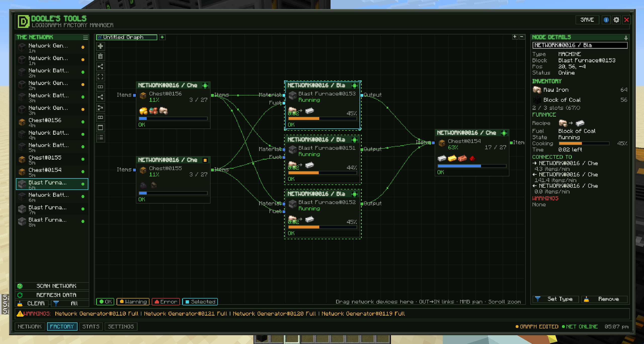Switch to the STATS tab
The width and height of the screenshot is (644, 344).
(x=91, y=326)
